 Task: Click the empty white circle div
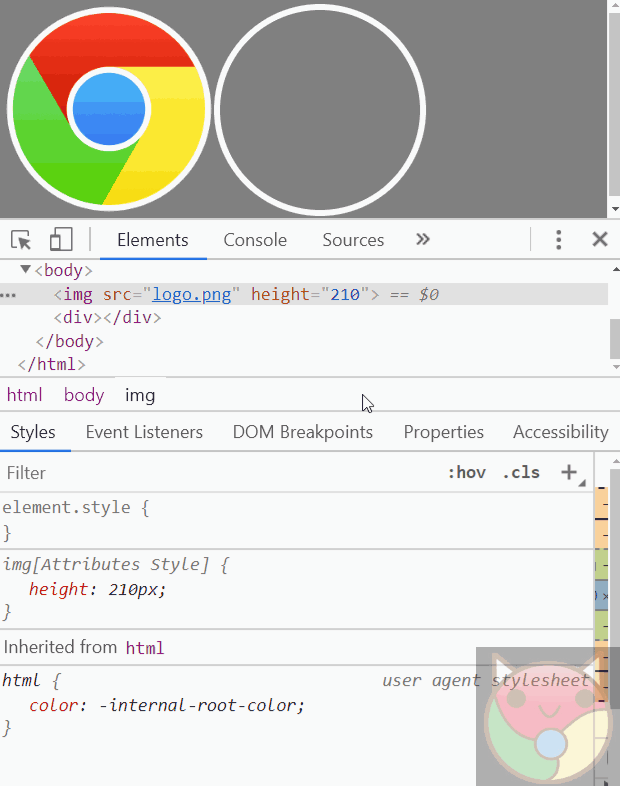[x=320, y=110]
